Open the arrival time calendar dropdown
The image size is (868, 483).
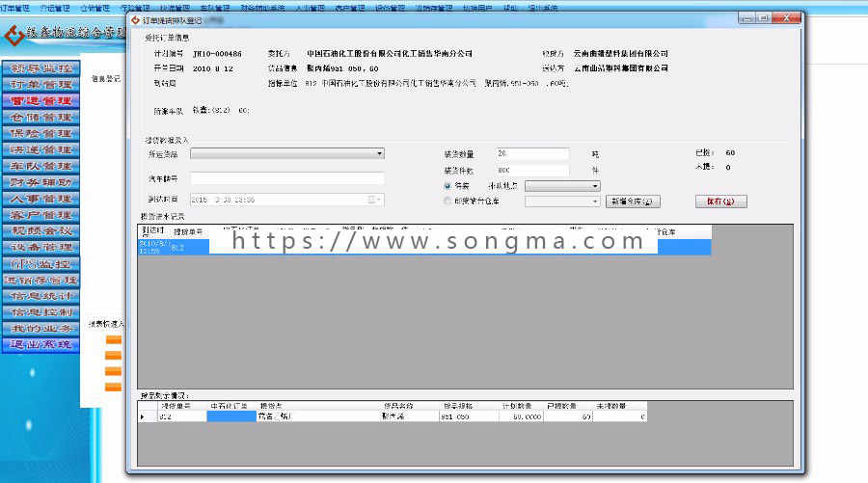375,200
